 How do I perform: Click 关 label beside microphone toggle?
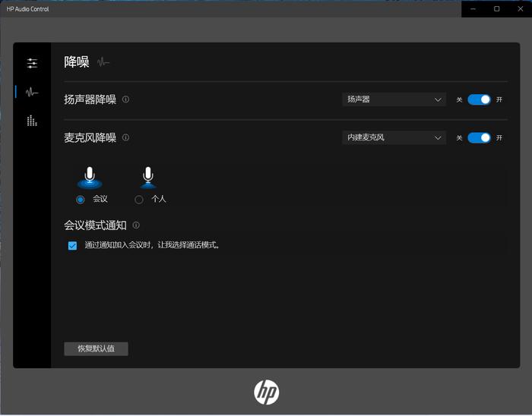click(x=459, y=138)
